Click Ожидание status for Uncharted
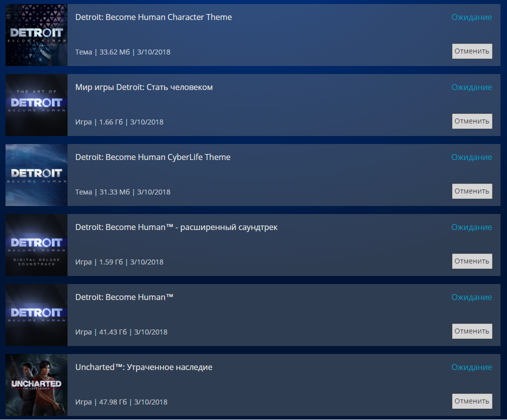Screen dimensions: 507x420 [472, 367]
